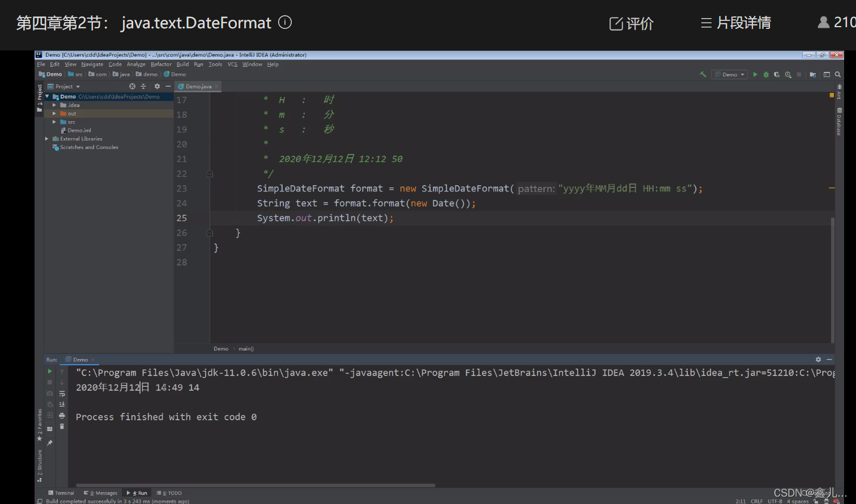Click the Search Everywhere magnifier

(837, 74)
